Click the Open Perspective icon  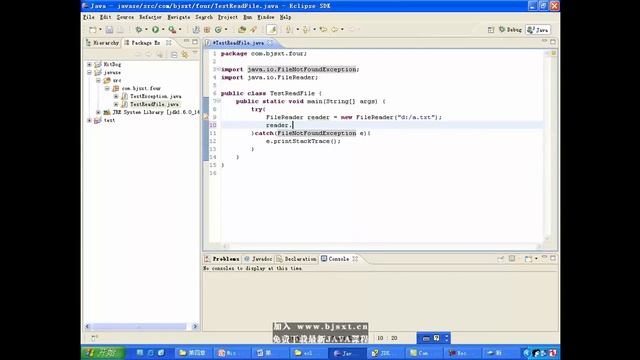click(491, 30)
